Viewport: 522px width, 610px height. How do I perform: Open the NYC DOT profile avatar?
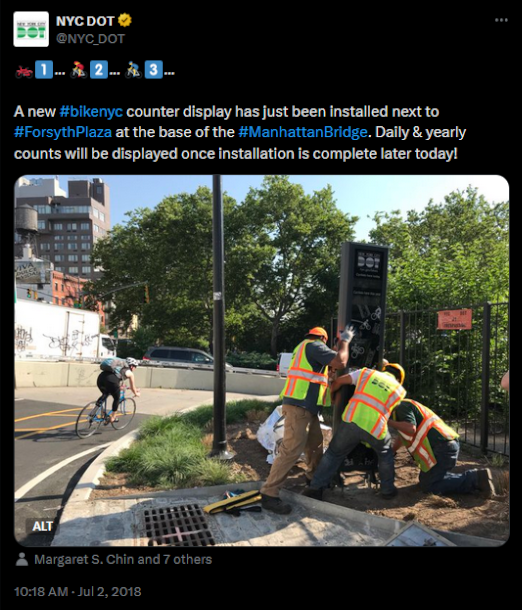pyautogui.click(x=31, y=29)
